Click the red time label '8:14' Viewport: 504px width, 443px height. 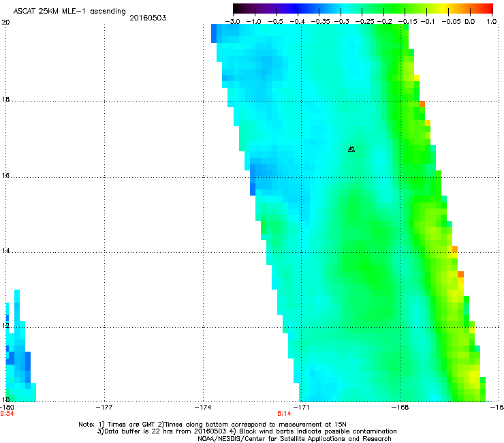click(x=285, y=414)
